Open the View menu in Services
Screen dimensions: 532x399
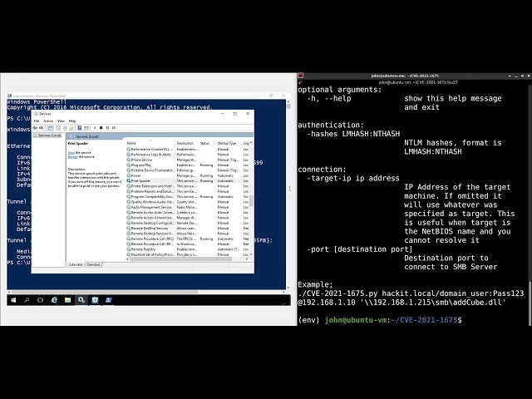(x=61, y=121)
